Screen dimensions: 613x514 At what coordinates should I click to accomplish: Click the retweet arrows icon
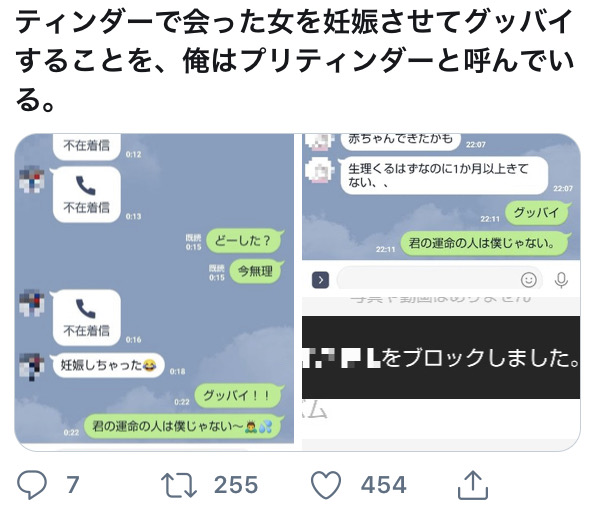click(179, 485)
